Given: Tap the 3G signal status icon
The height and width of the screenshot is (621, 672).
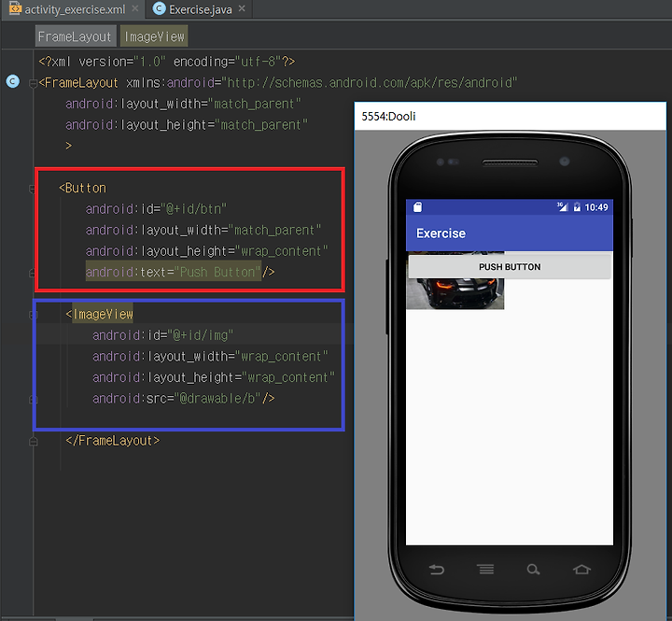Looking at the screenshot, I should (562, 206).
